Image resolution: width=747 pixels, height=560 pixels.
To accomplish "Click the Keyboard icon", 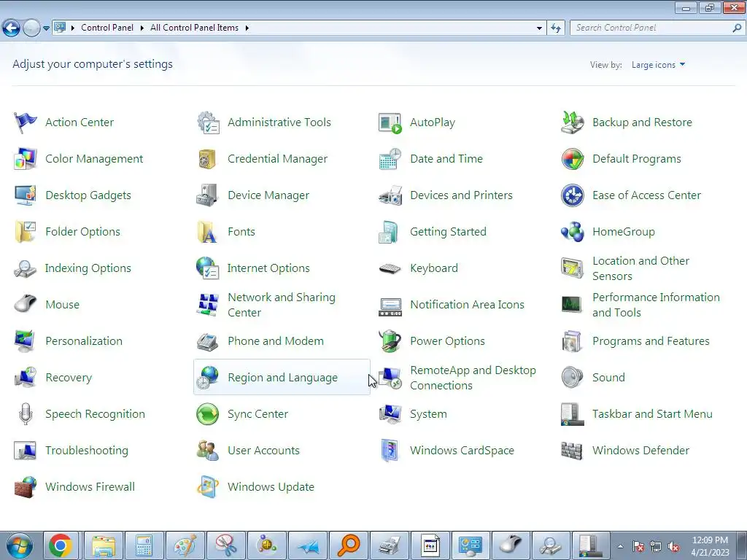I will (390, 268).
